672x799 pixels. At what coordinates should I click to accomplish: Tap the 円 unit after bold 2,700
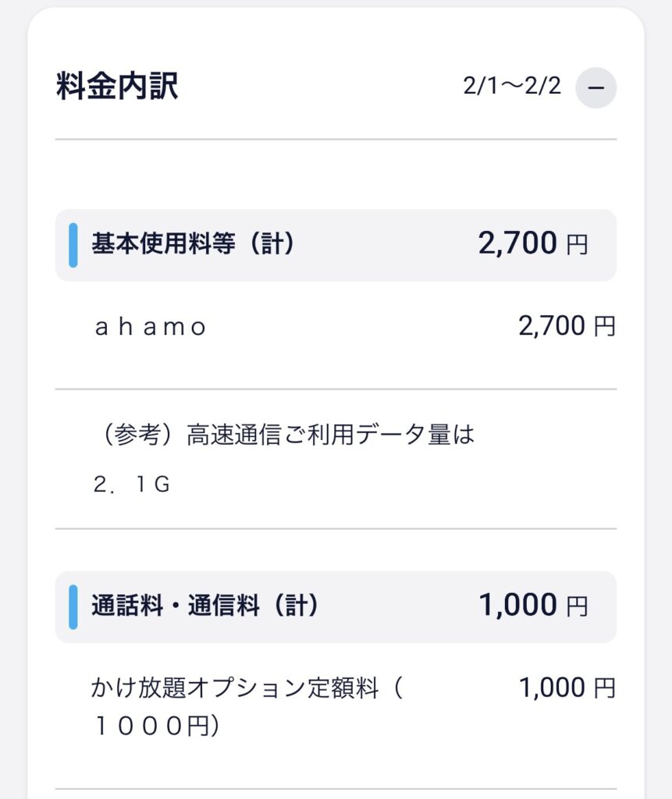577,246
